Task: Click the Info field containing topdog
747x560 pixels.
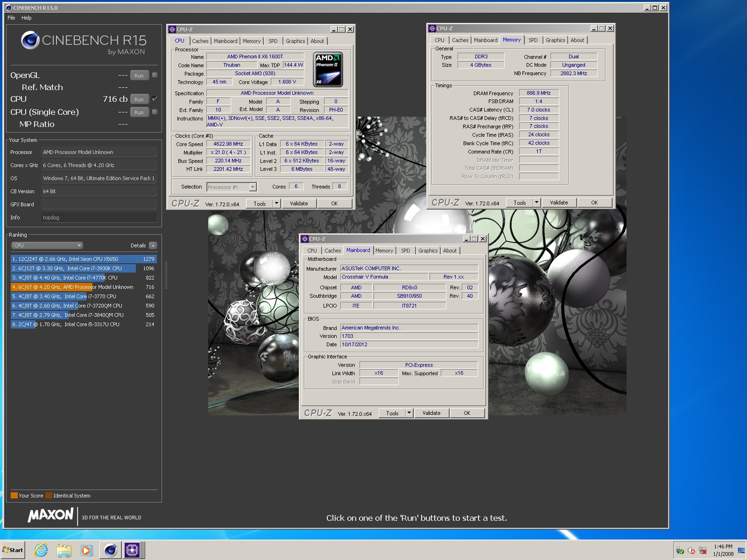Action: pos(99,217)
